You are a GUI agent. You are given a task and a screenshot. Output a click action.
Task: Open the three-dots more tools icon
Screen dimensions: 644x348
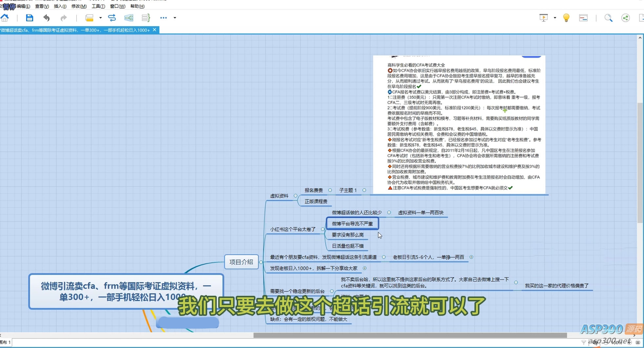[x=163, y=18]
